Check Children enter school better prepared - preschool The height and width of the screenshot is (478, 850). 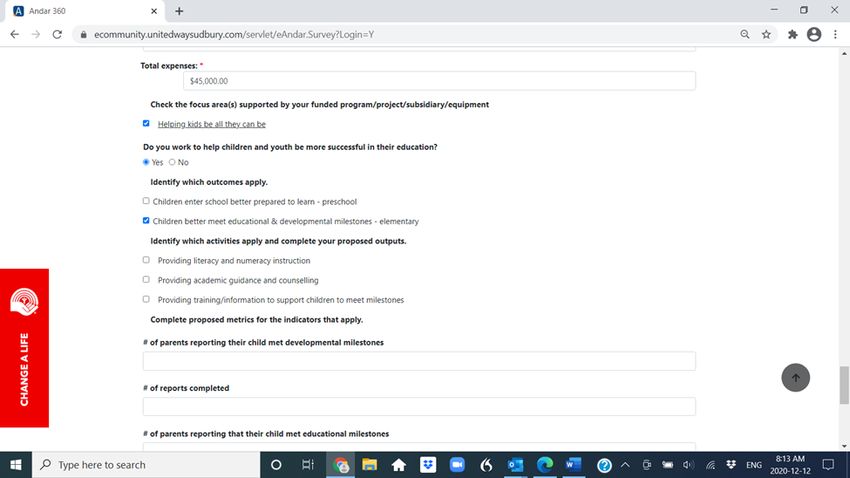(x=146, y=201)
